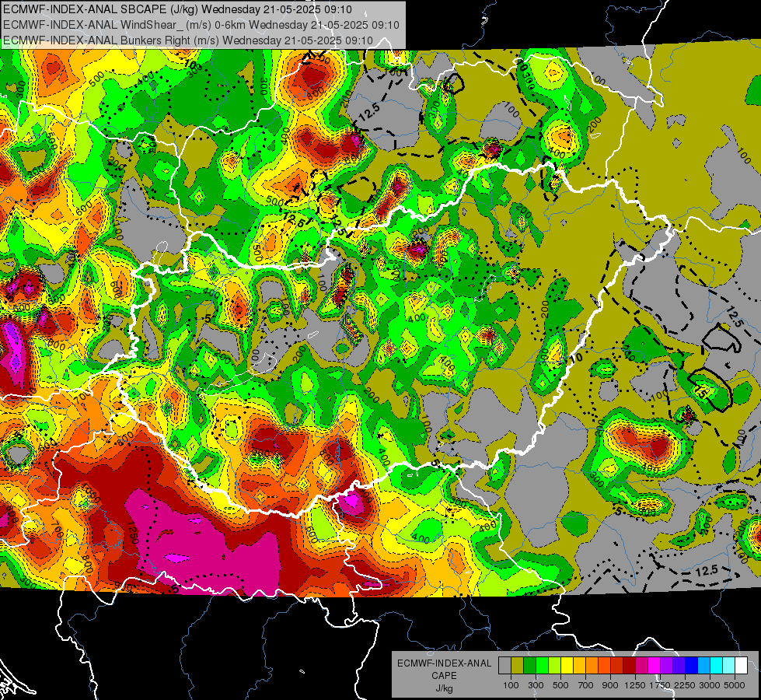Select the amber legend swatch
Viewport: 761px width, 700px height.
pos(579,666)
